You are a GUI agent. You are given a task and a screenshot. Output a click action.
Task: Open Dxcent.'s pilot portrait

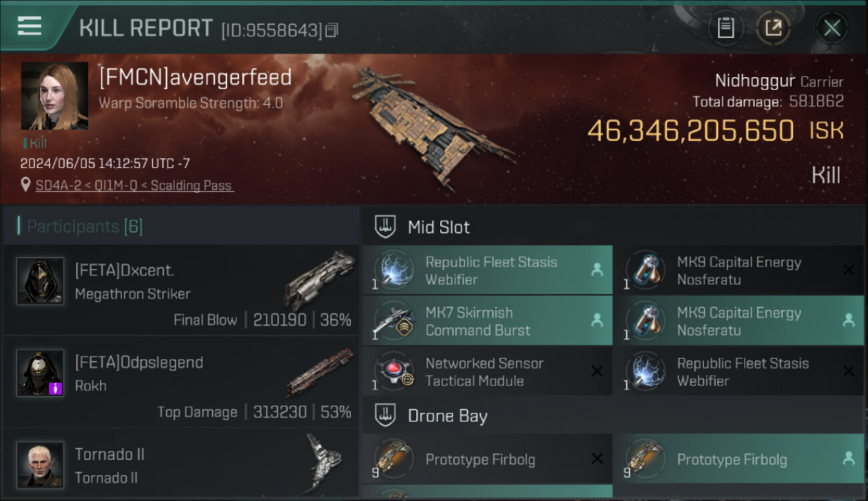click(x=40, y=281)
